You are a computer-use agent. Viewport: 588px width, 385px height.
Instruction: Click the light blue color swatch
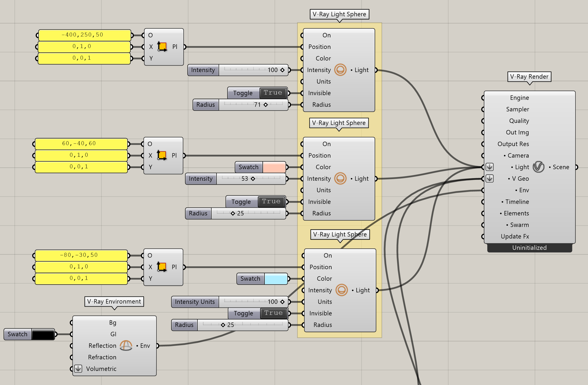276,279
